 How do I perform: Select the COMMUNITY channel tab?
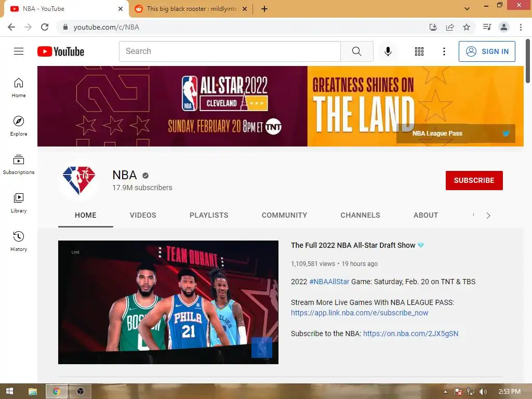click(x=284, y=215)
